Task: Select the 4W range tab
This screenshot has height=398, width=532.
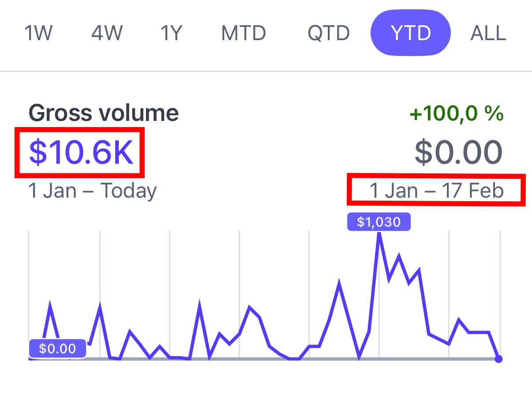Action: coord(106,34)
